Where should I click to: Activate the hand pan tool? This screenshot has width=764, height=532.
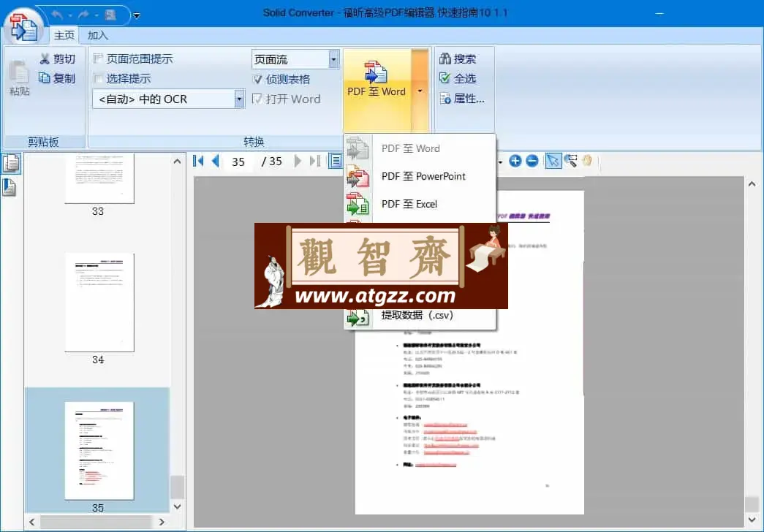pos(587,161)
